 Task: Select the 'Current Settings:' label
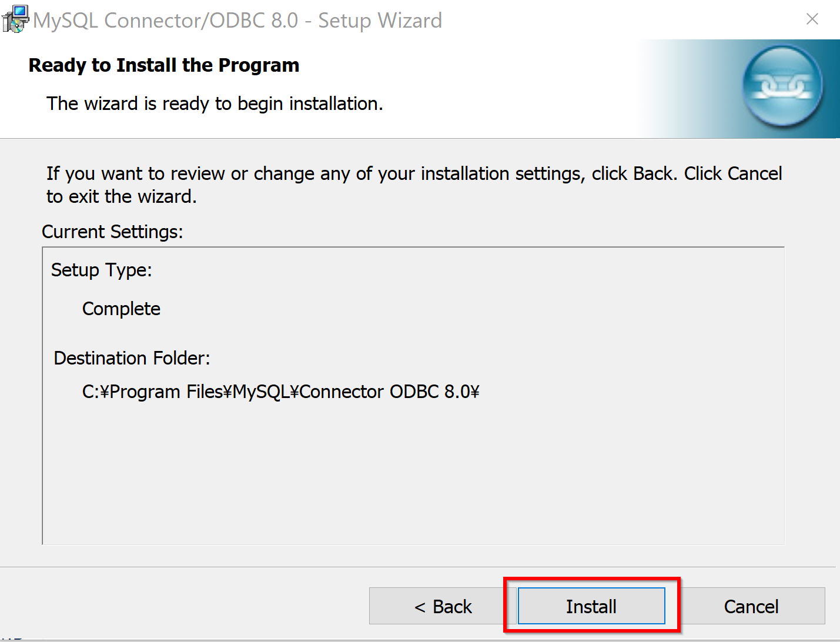coord(112,232)
